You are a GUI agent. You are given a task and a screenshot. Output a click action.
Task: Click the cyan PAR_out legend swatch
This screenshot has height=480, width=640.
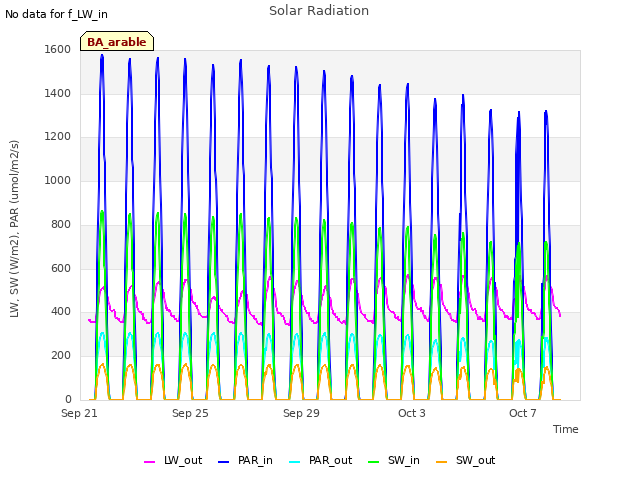point(294,462)
